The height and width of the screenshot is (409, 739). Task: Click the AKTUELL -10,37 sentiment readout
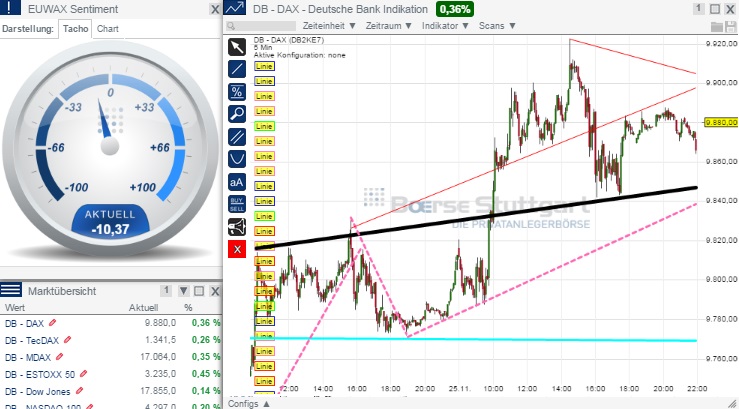click(x=110, y=221)
